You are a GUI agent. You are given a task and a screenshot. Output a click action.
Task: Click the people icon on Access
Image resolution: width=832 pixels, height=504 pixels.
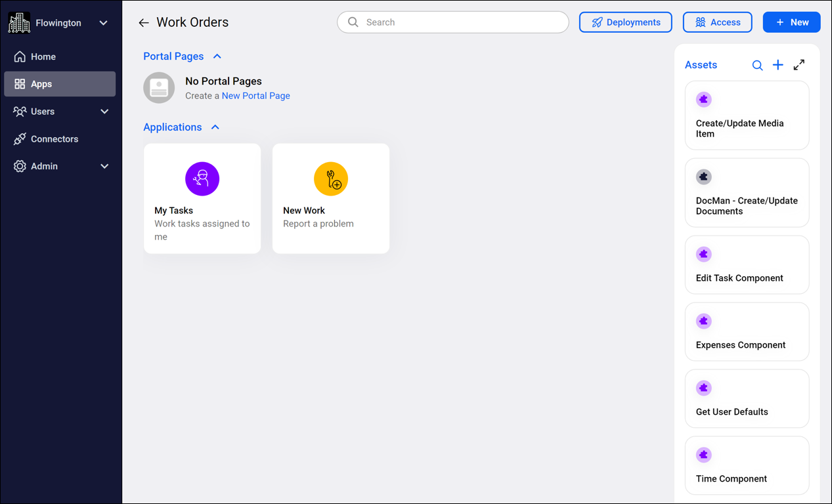[x=701, y=22]
